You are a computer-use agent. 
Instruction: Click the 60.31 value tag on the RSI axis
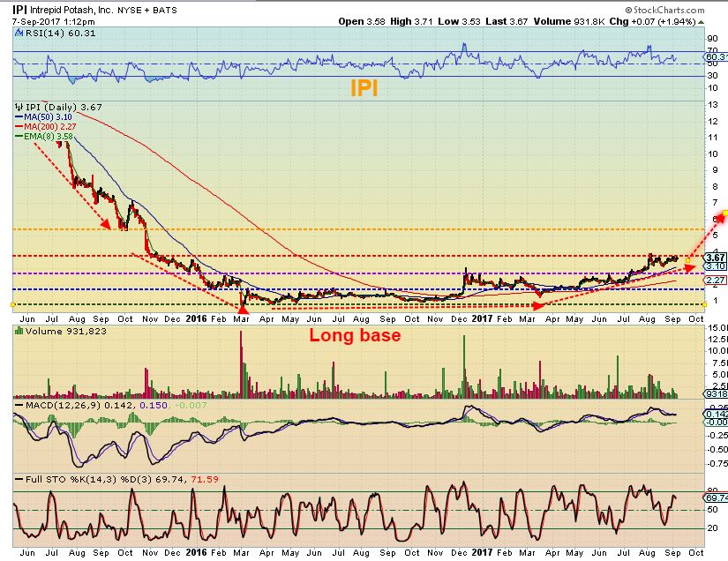[x=716, y=56]
